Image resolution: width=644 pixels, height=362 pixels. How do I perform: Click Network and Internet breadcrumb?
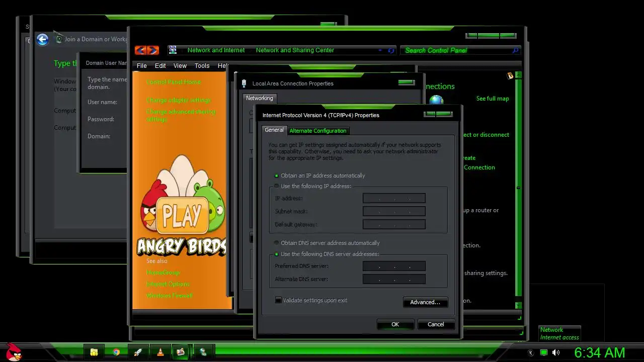216,50
